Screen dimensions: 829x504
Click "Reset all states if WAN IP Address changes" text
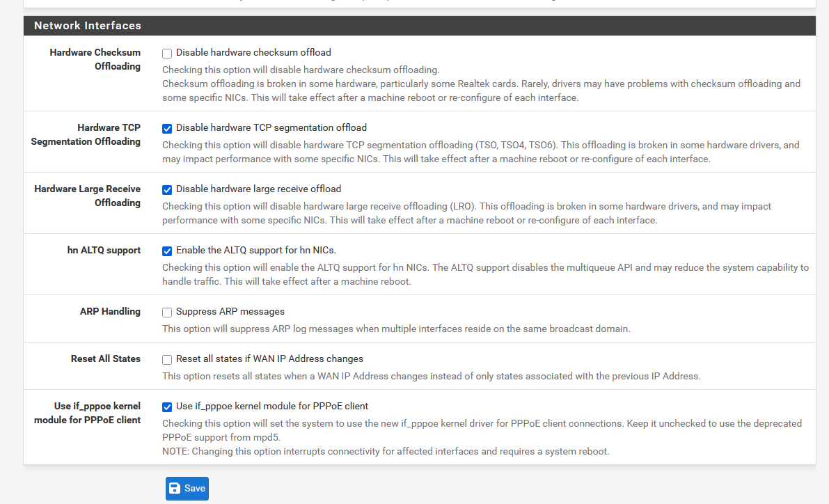pyautogui.click(x=269, y=359)
